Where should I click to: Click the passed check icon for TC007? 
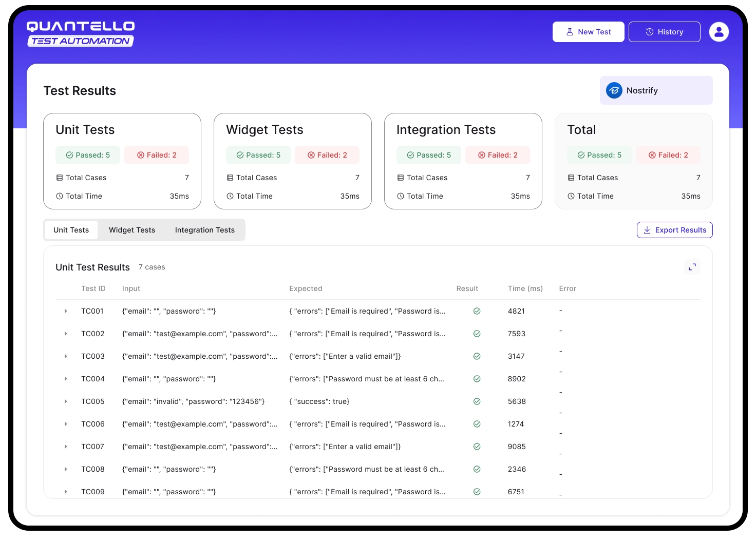[x=477, y=447]
